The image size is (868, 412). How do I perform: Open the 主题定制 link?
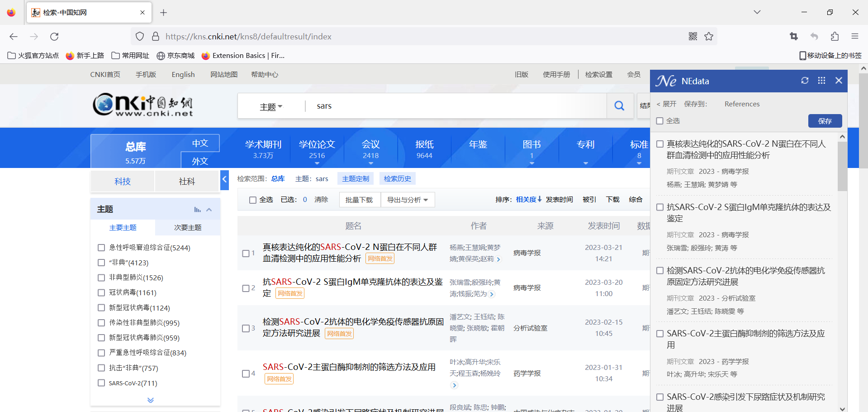[x=356, y=179]
